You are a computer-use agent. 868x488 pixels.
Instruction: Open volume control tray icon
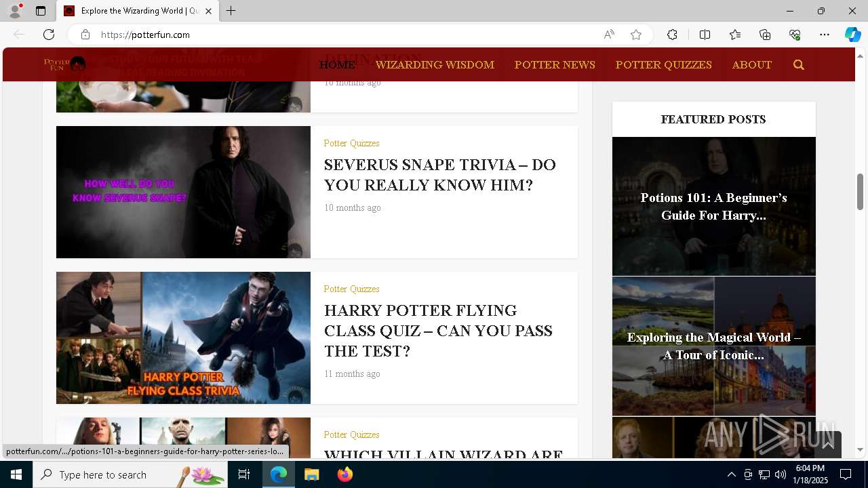(780, 474)
